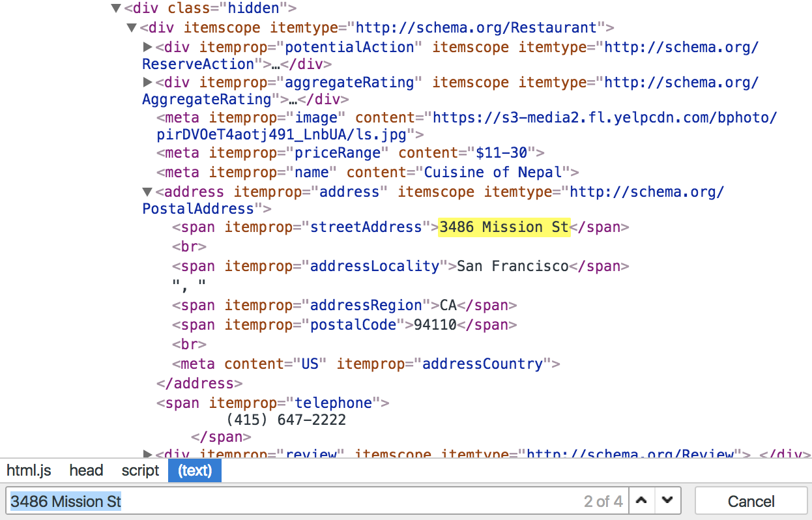This screenshot has width=812, height=520.
Task: Collapse the Restaurant itemscope div
Action: (132, 27)
